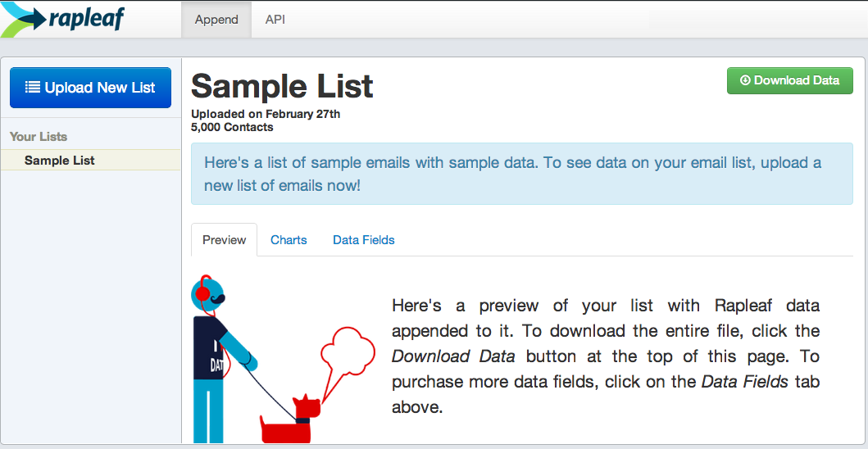Open the Append navigation tab
This screenshot has width=868, height=449.
point(216,20)
